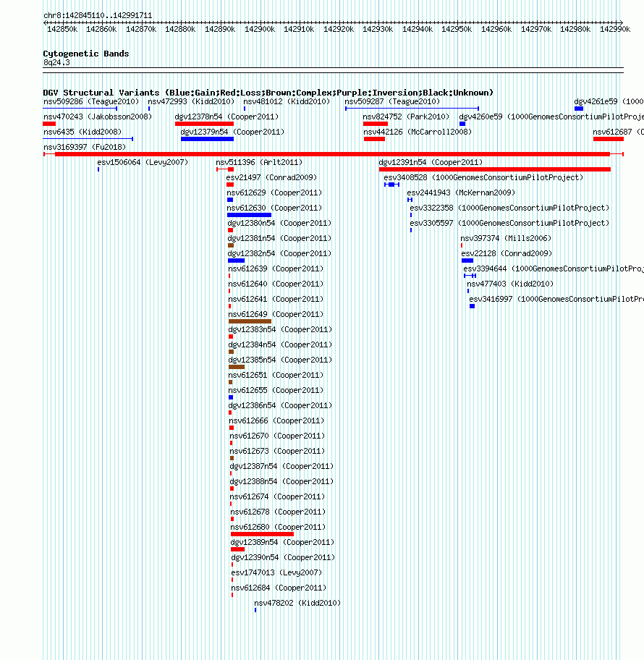The height and width of the screenshot is (660, 644).
Task: Select dgv12389n54 (Cooper2011) label
Action: pyautogui.click(x=282, y=542)
